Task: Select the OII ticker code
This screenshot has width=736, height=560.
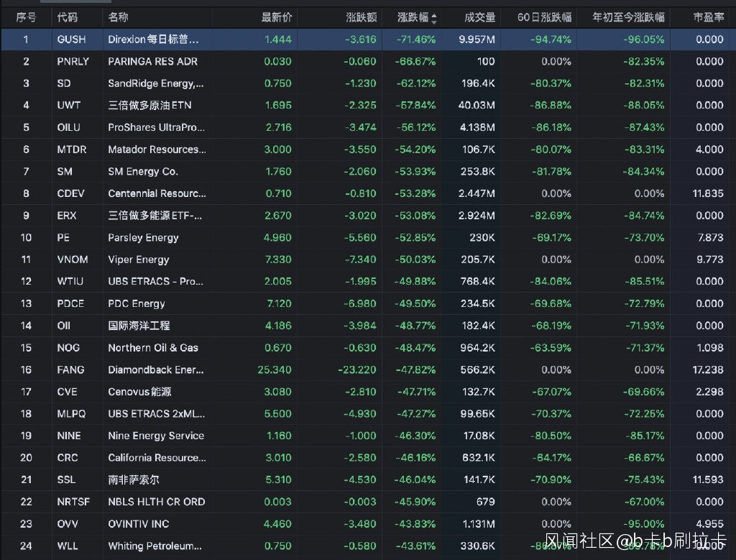Action: click(63, 326)
